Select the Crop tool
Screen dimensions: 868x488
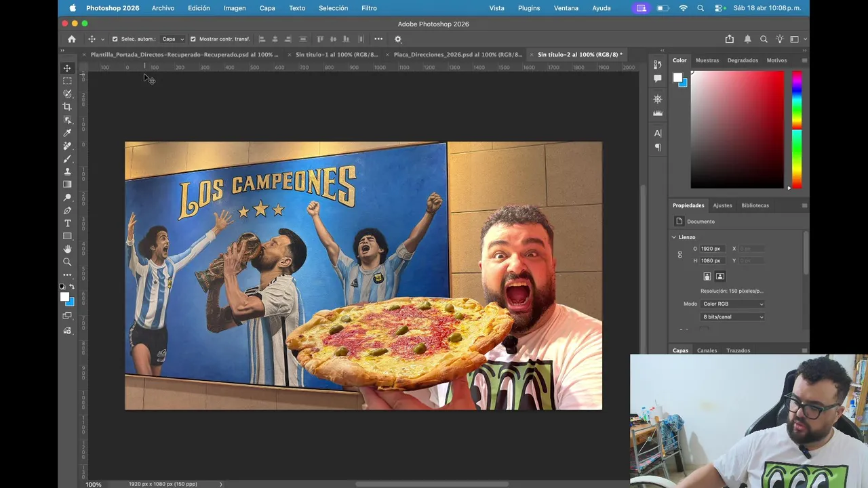pyautogui.click(x=67, y=106)
